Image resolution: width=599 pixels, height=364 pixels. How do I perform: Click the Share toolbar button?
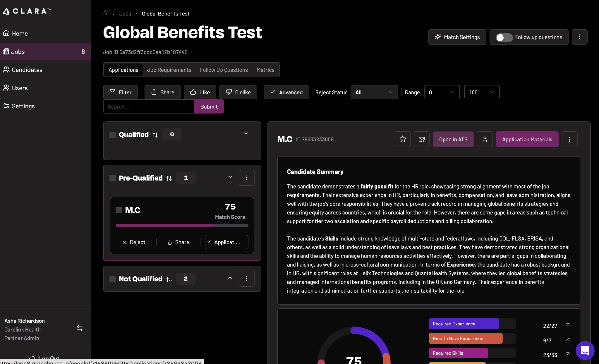[x=162, y=92]
